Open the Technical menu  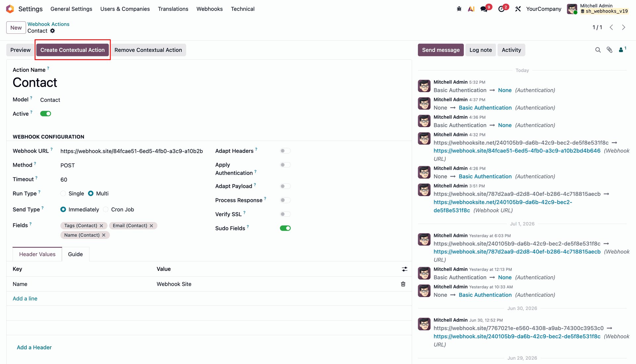tap(242, 9)
